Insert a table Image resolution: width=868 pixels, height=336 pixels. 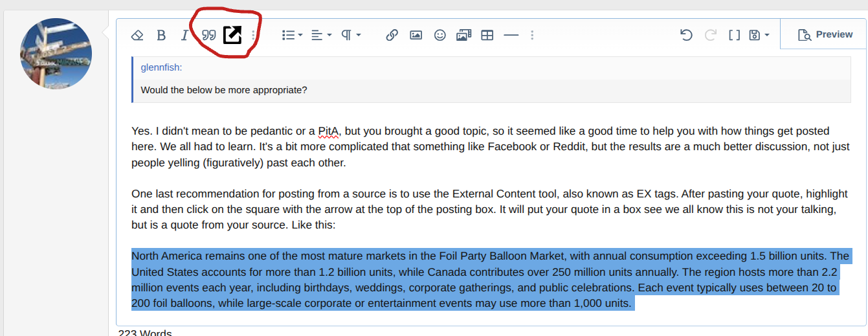point(487,35)
